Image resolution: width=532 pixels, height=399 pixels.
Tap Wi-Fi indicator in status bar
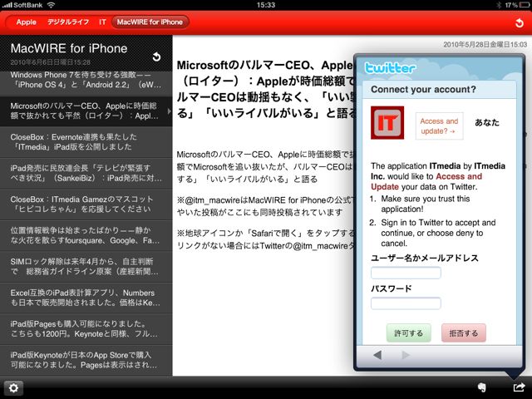(51, 5)
